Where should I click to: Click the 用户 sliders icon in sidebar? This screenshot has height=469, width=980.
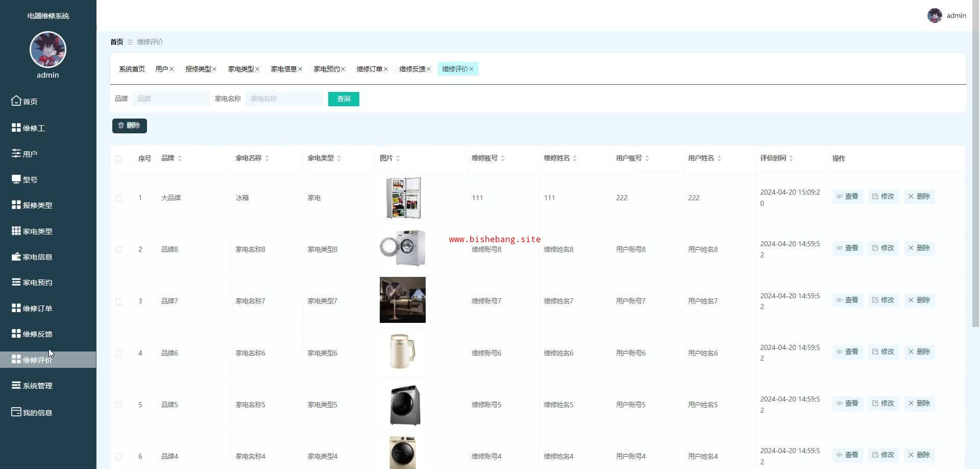pos(16,153)
